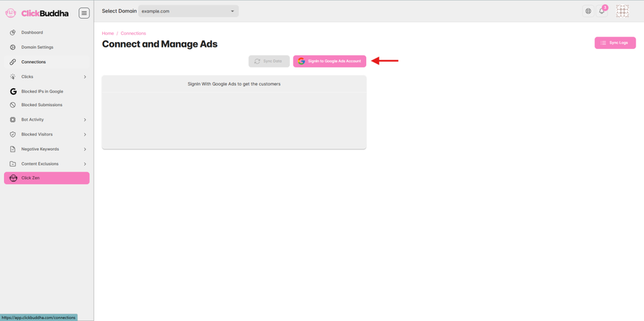Viewport: 644px width, 321px height.
Task: Click the SignIn With Google Ads message text
Action: 234,84
